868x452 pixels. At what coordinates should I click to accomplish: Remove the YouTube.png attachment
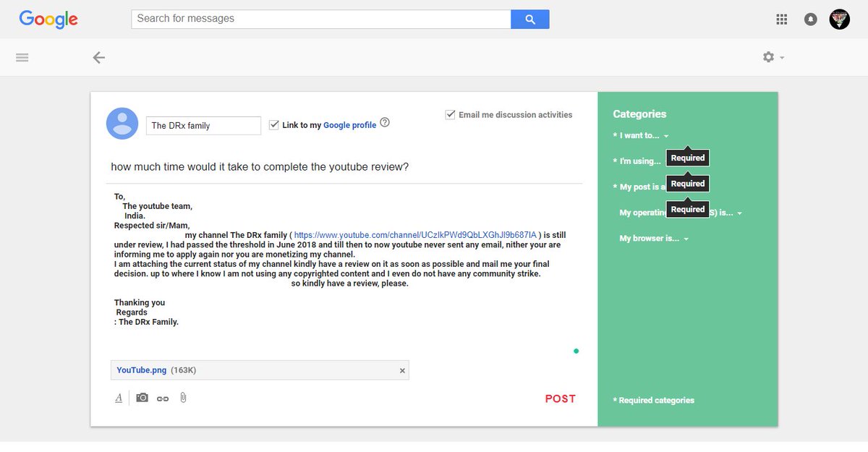pos(403,370)
